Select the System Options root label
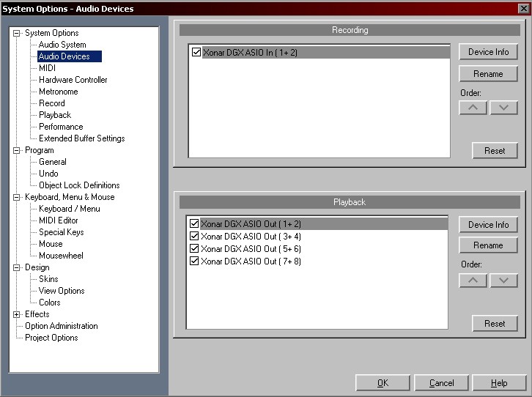 pos(52,33)
